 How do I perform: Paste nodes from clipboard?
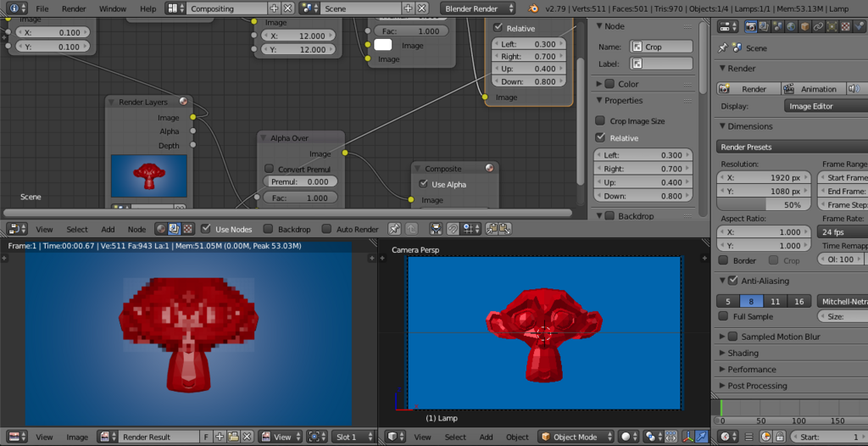coord(505,229)
